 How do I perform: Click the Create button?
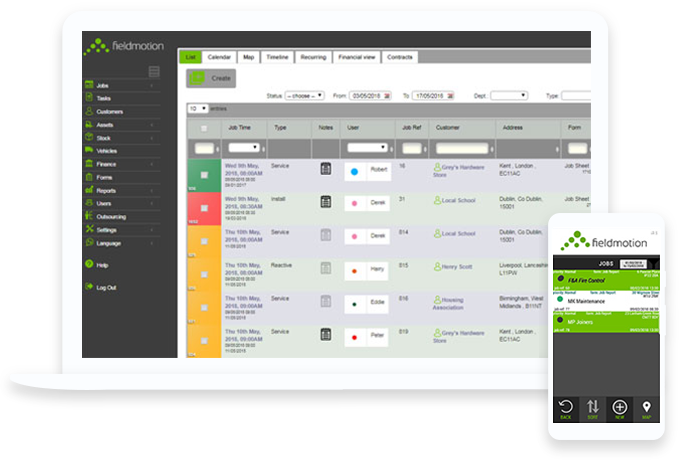(x=211, y=78)
